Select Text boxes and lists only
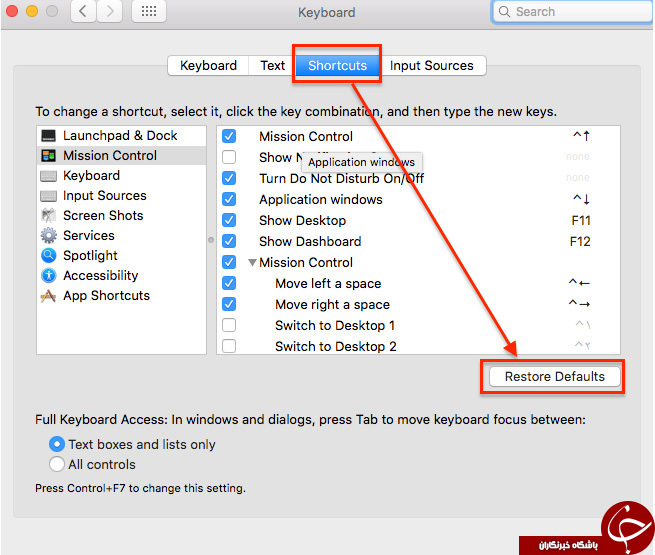The height and width of the screenshot is (555, 655). [x=57, y=444]
